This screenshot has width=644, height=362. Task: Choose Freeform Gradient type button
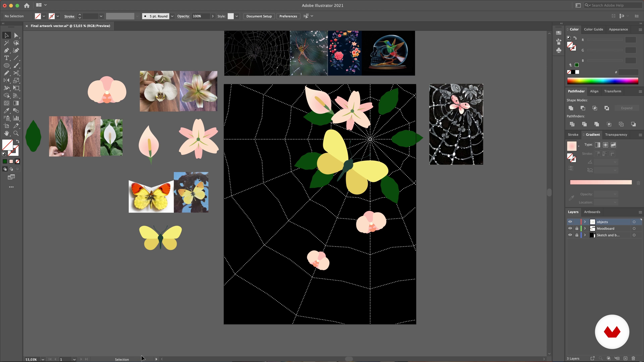pyautogui.click(x=613, y=145)
